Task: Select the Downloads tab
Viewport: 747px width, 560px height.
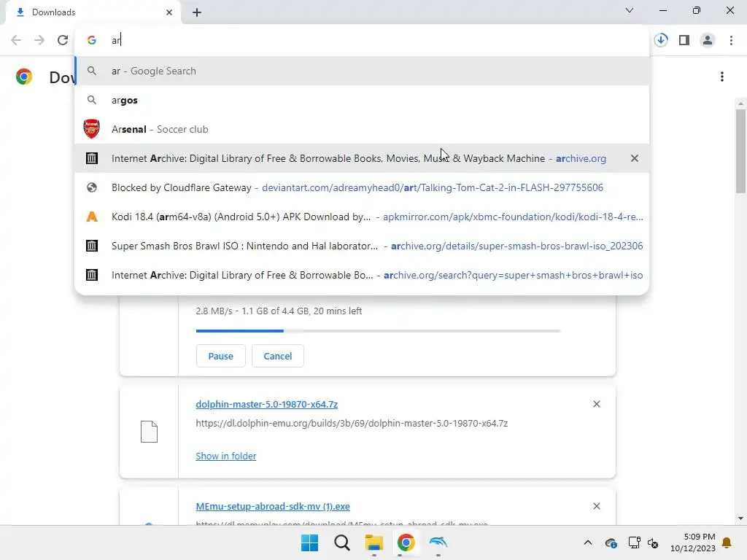Action: 93,12
